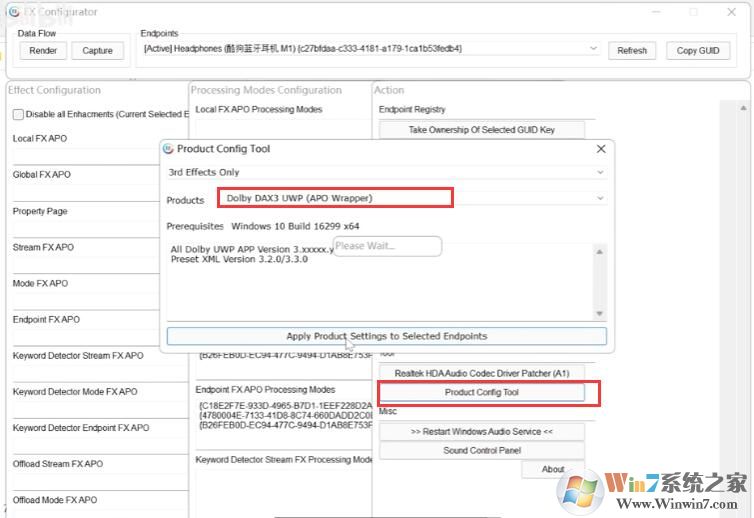
Task: Click the Property Page label
Action: 40,211
